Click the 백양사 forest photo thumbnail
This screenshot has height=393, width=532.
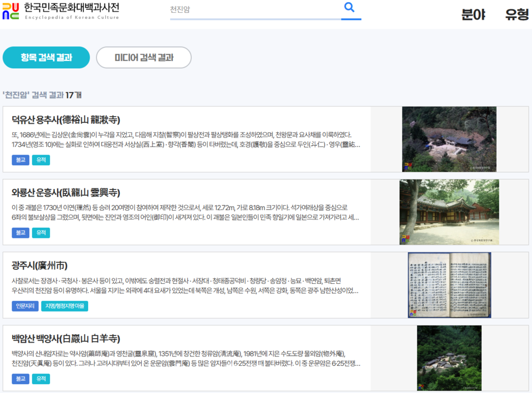449,358
